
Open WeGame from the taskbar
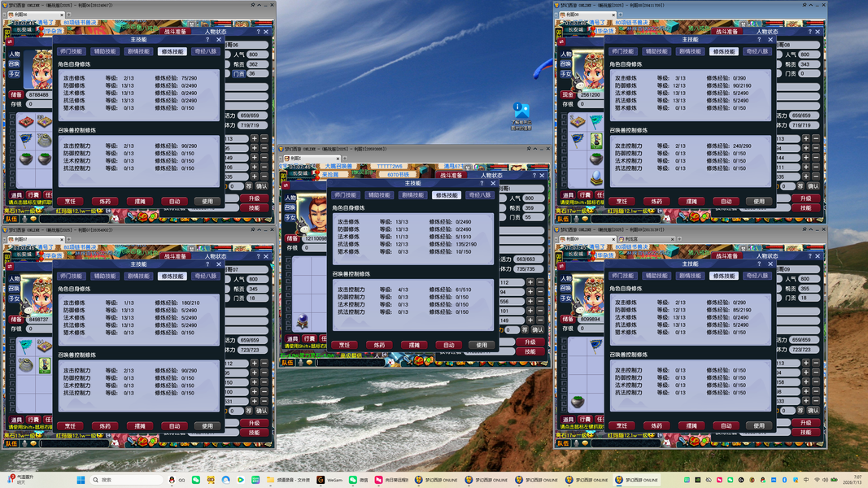click(x=330, y=480)
